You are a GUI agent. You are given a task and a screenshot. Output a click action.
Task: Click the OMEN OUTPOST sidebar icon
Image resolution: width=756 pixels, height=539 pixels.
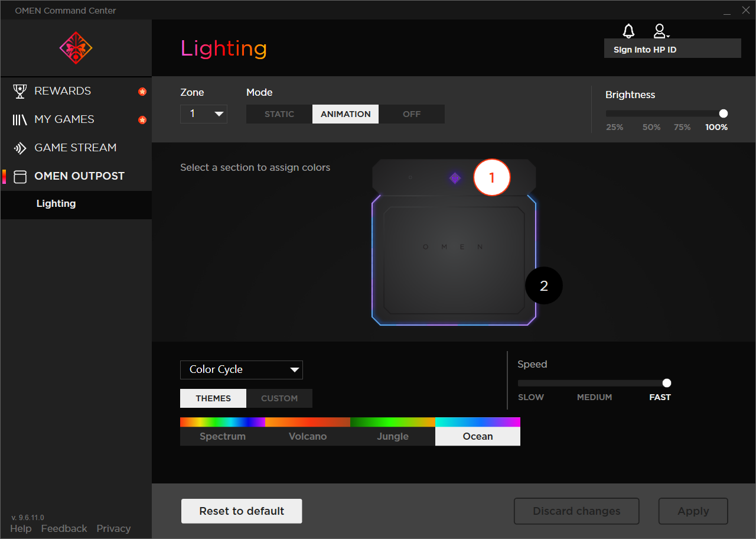pyautogui.click(x=19, y=176)
